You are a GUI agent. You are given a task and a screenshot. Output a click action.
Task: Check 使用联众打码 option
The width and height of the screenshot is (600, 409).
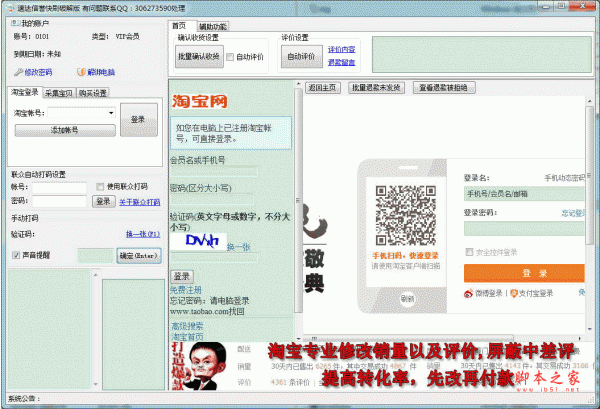pos(100,186)
